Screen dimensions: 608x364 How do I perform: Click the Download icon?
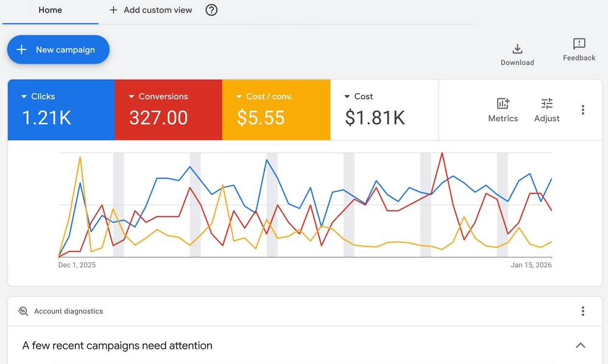pos(517,49)
